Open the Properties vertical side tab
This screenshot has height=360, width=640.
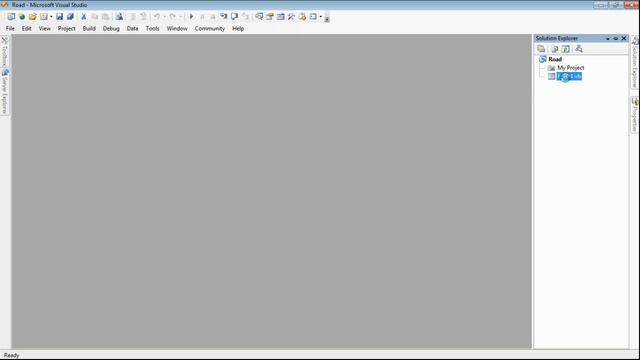click(x=635, y=115)
